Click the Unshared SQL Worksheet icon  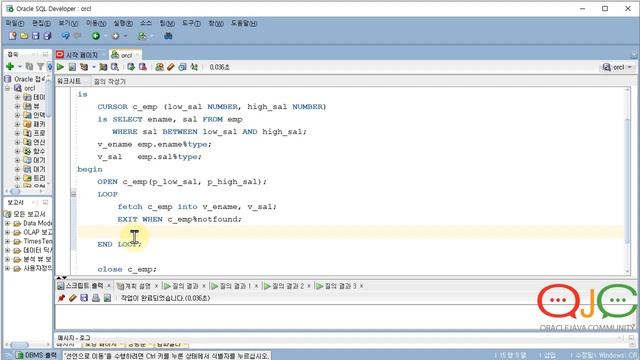click(159, 67)
